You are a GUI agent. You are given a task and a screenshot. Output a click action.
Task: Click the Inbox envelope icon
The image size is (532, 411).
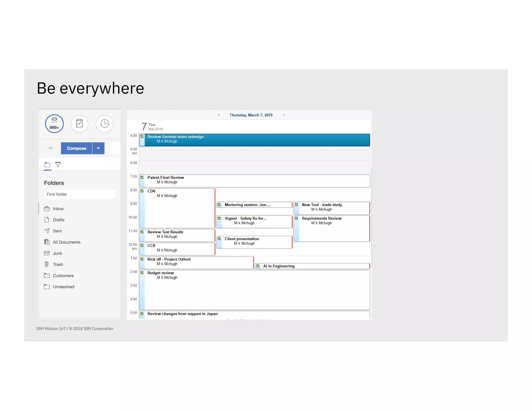(47, 209)
